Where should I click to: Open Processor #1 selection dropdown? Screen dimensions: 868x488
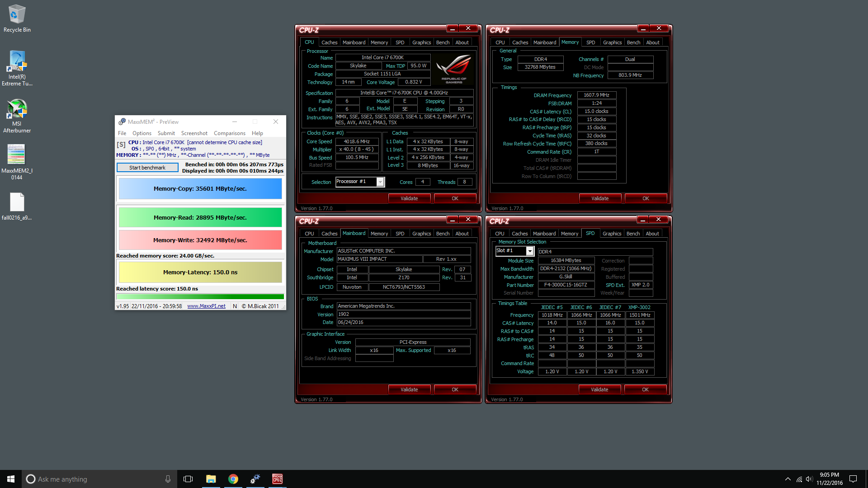380,182
